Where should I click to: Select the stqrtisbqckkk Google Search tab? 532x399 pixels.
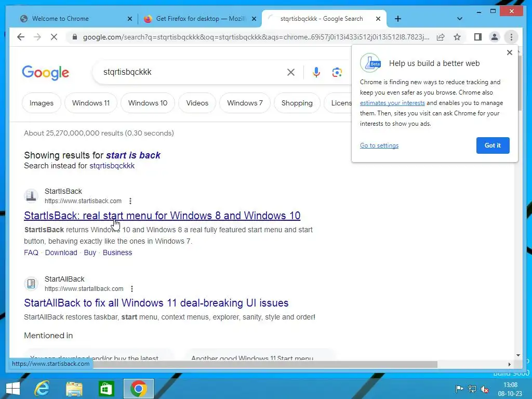[322, 19]
